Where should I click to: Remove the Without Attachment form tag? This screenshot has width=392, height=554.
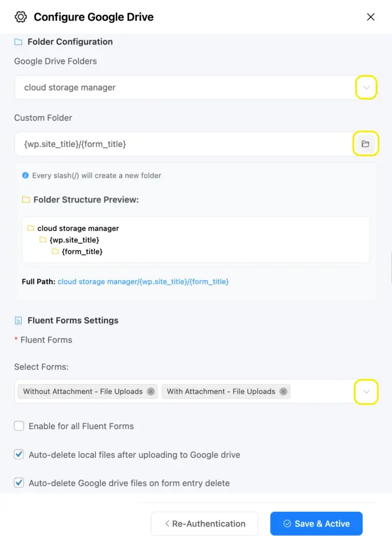pos(150,391)
